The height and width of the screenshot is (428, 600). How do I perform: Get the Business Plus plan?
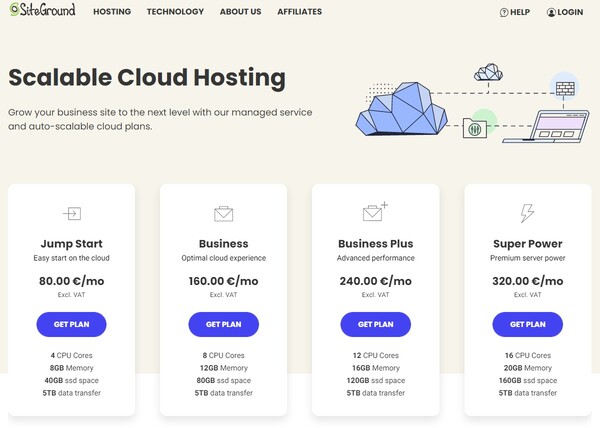[375, 324]
